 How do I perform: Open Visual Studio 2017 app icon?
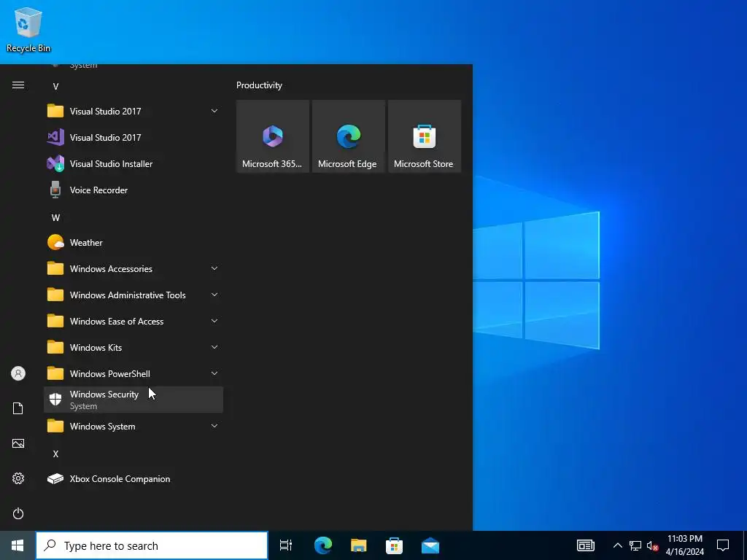tap(133, 138)
